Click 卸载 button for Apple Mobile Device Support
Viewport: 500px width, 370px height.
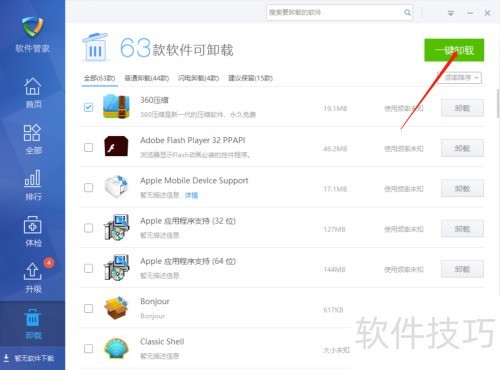(462, 189)
